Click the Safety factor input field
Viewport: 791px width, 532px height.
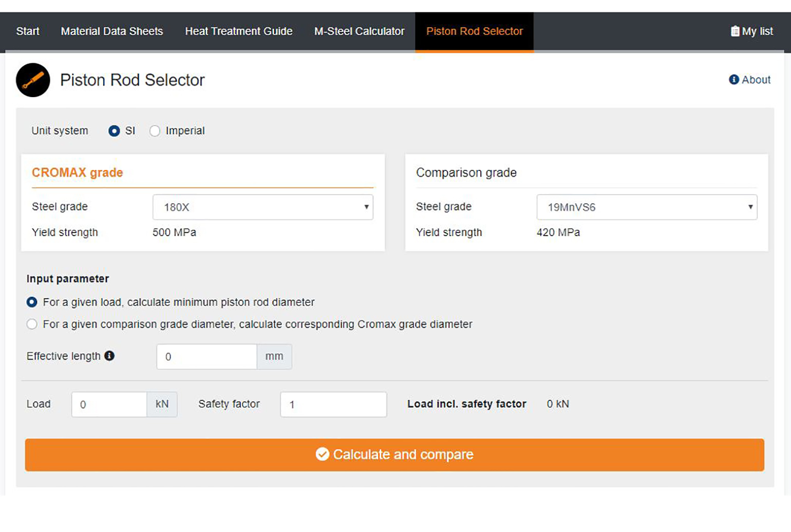pos(333,405)
